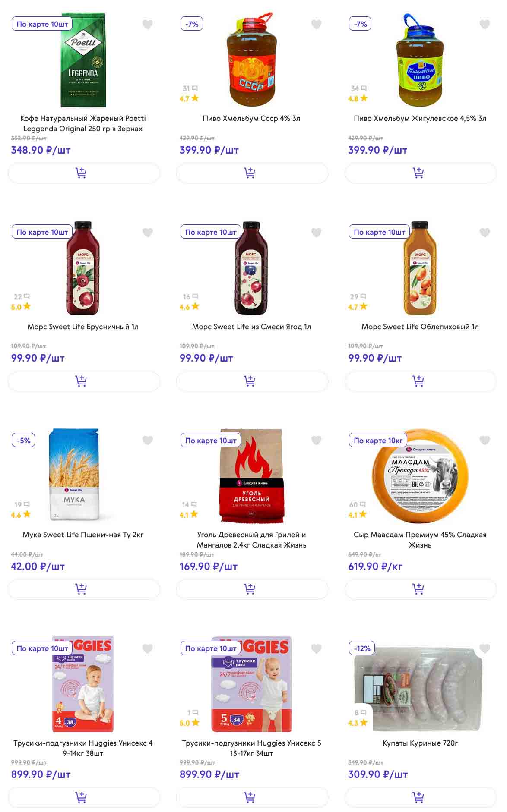The width and height of the screenshot is (507, 812).
Task: Open Морс Sweet Life из Смеси Ягод link
Action: pos(251,327)
